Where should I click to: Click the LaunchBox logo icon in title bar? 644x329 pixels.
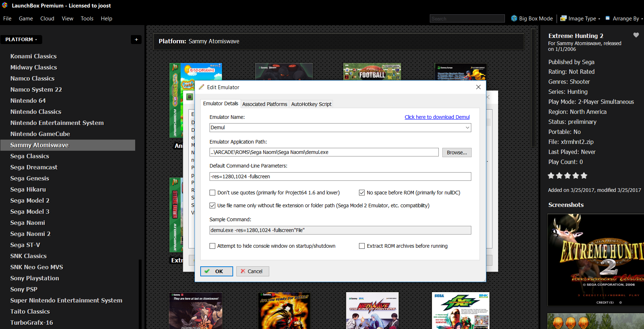tap(5, 5)
